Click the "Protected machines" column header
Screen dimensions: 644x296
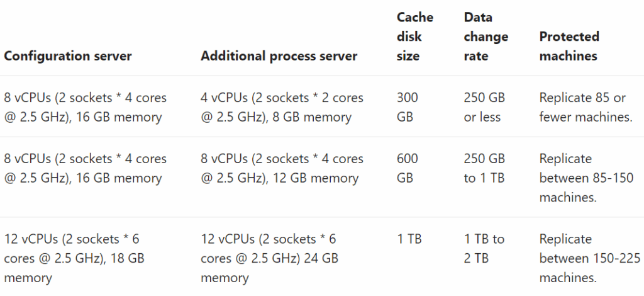[569, 46]
